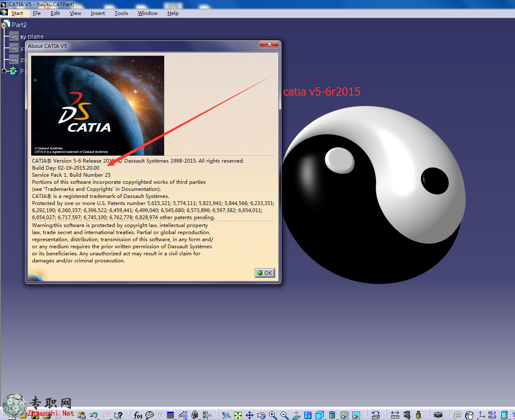Select the Rotate view tool
The width and height of the screenshot is (515, 420).
[261, 415]
